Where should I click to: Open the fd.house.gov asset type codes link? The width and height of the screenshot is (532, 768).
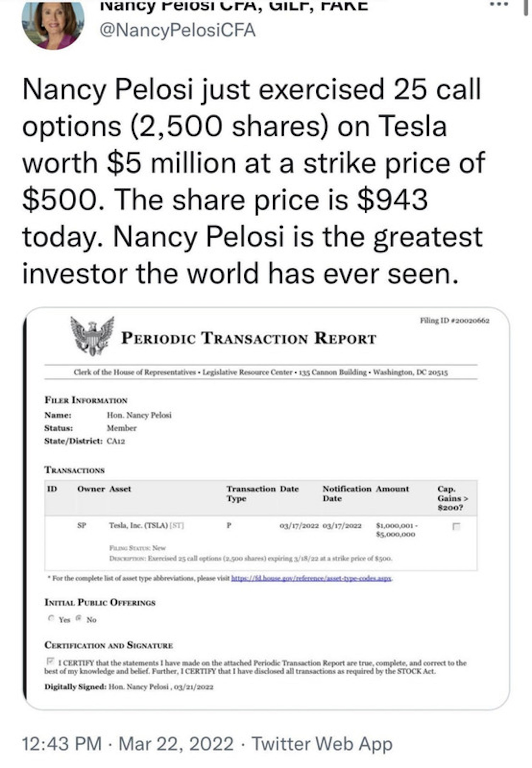(311, 578)
